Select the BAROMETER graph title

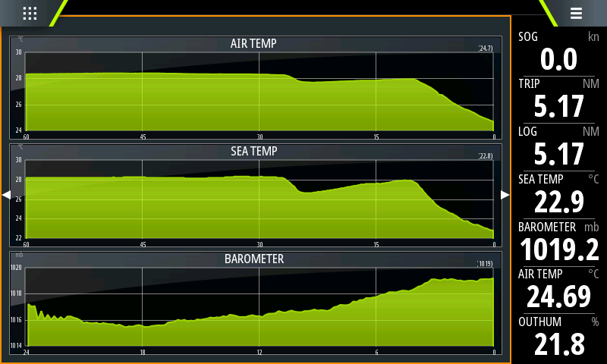(254, 259)
